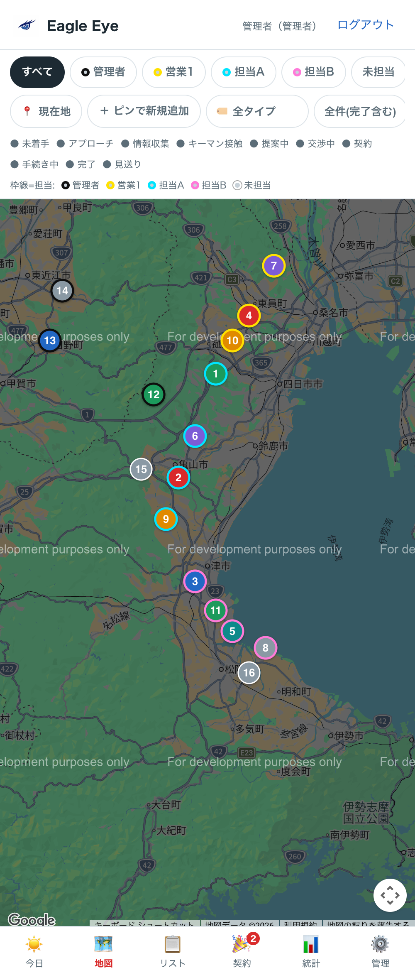Click the map fullscreen arrows icon
The height and width of the screenshot is (980, 415).
(x=390, y=895)
